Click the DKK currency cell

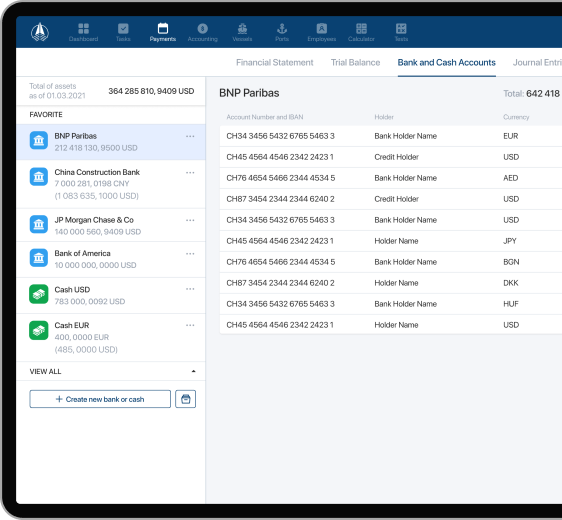(x=511, y=283)
